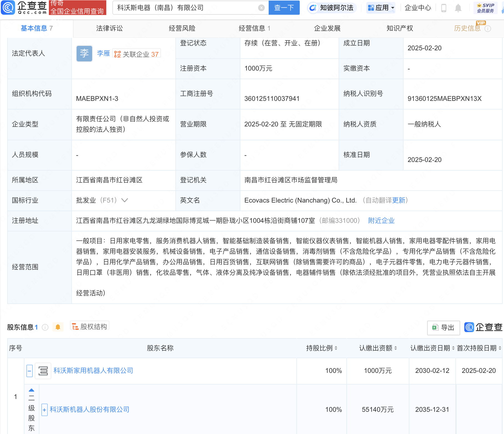The width and height of the screenshot is (504, 434).
Task: Expand the 批发业 industry dropdown
Action: 125,200
